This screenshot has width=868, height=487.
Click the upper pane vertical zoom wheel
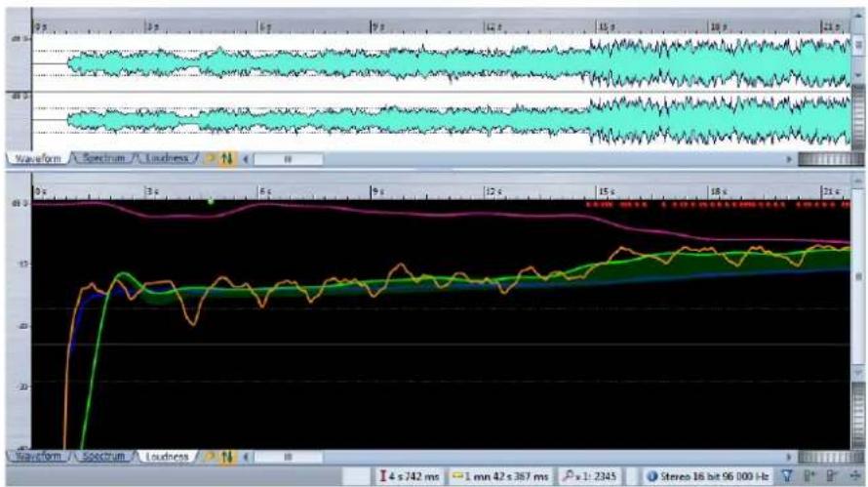(857, 117)
